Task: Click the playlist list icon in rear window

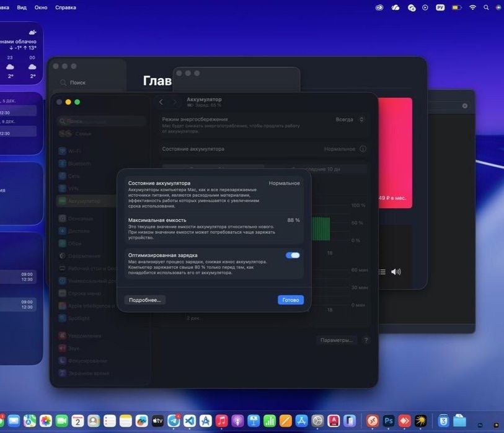Action: click(x=382, y=272)
